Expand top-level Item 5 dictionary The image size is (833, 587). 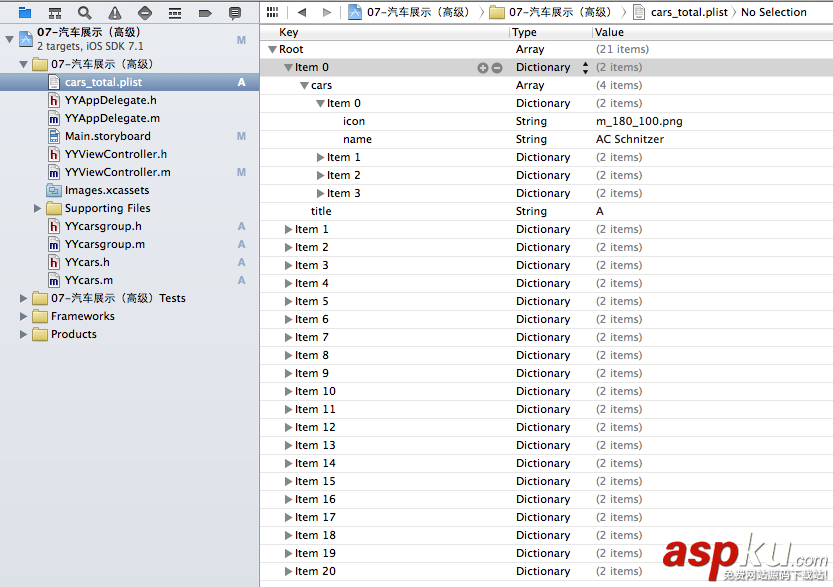pyautogui.click(x=288, y=302)
